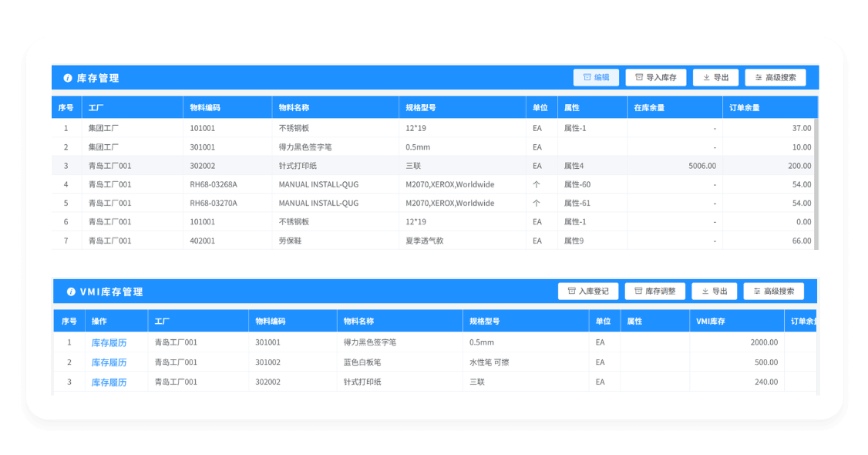The image size is (868, 455).
Task: Click 入库登记 in VMI库存管理
Action: tap(587, 291)
